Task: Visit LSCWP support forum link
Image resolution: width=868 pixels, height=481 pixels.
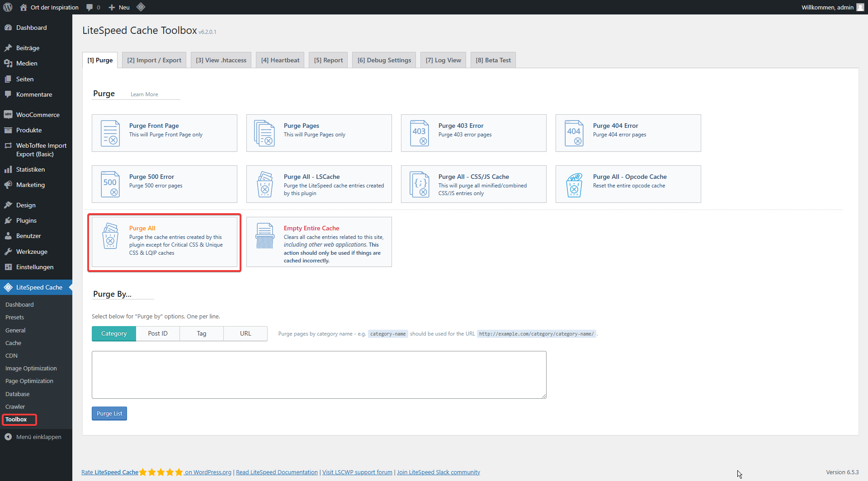Action: click(x=357, y=472)
